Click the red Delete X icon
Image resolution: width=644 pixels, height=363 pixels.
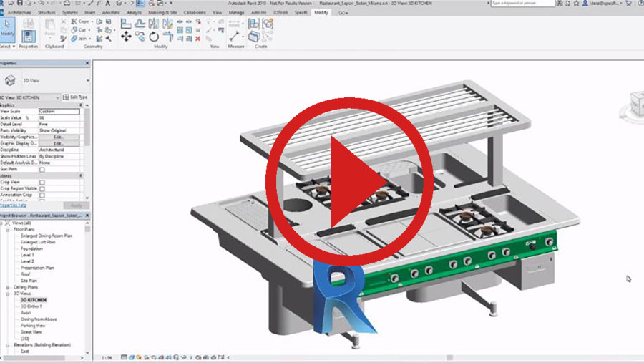click(198, 39)
